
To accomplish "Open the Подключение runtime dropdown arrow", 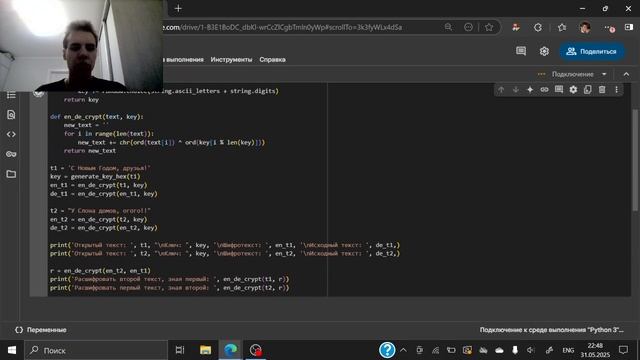I will coord(604,74).
